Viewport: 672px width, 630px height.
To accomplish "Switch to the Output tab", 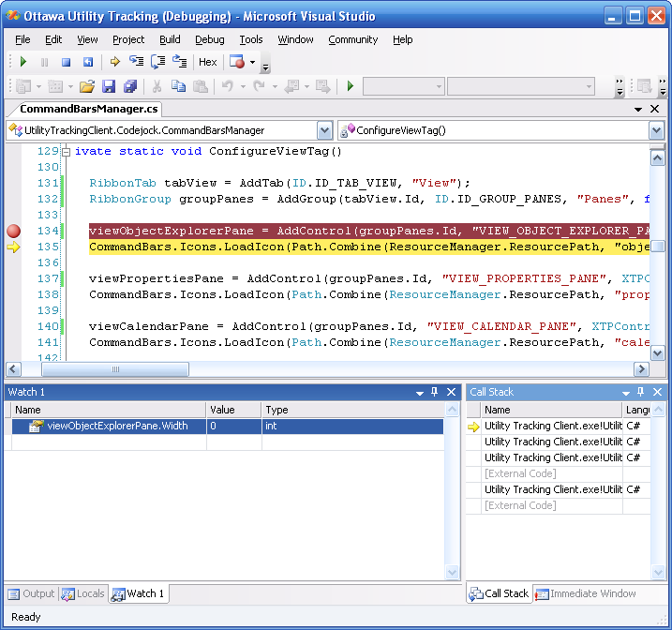I will 32,593.
